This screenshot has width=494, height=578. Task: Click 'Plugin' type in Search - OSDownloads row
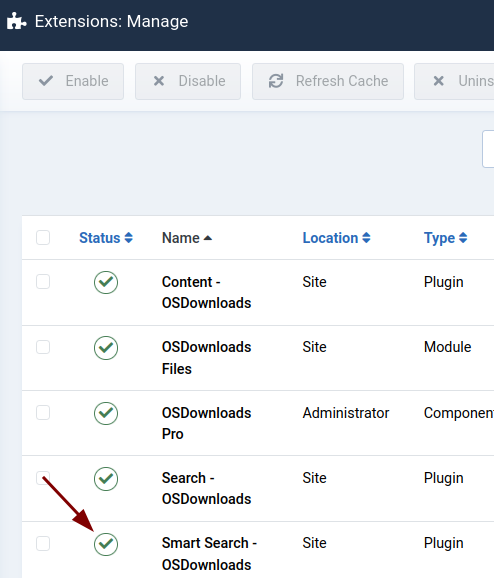443,478
